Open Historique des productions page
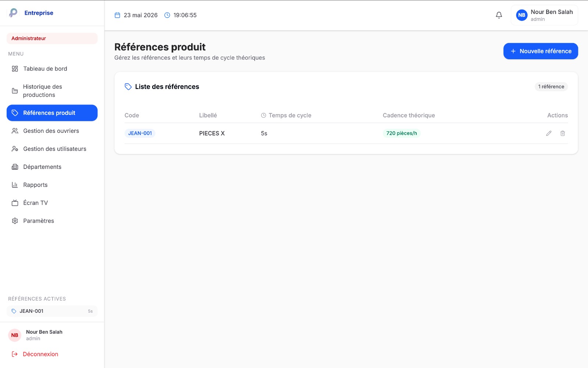588x368 pixels. [52, 91]
